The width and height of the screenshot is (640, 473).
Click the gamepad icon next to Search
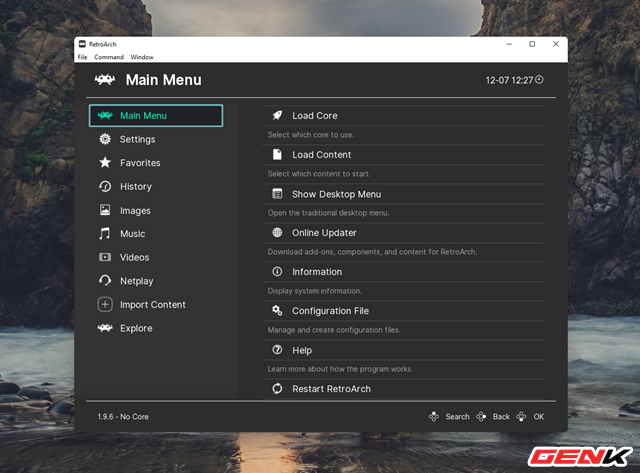tap(433, 417)
